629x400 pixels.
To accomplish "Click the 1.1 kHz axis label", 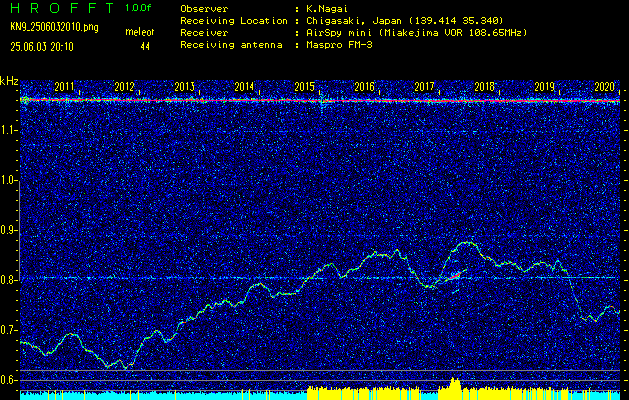I will (9, 130).
